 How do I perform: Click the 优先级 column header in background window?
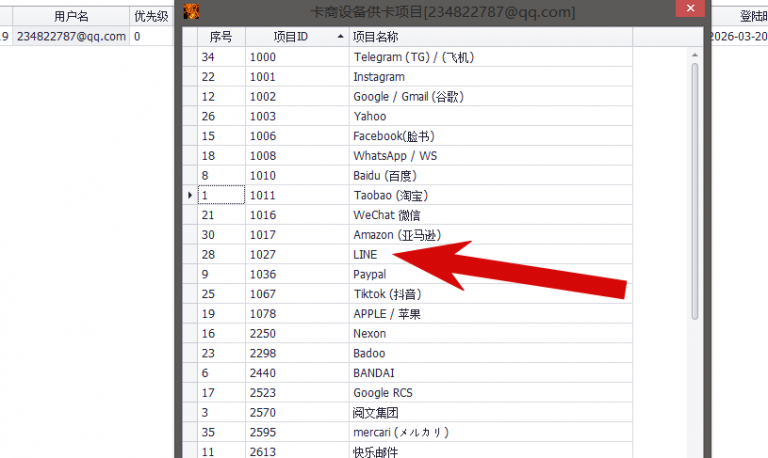(151, 16)
